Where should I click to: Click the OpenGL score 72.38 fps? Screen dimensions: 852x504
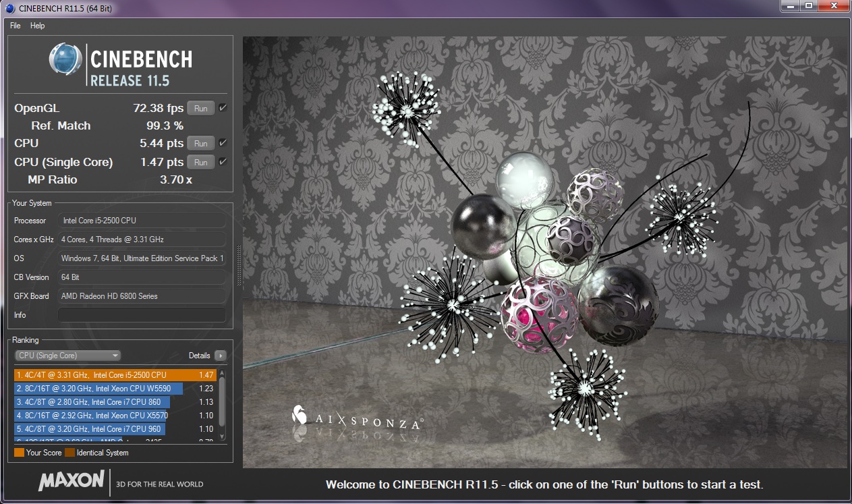pyautogui.click(x=158, y=108)
